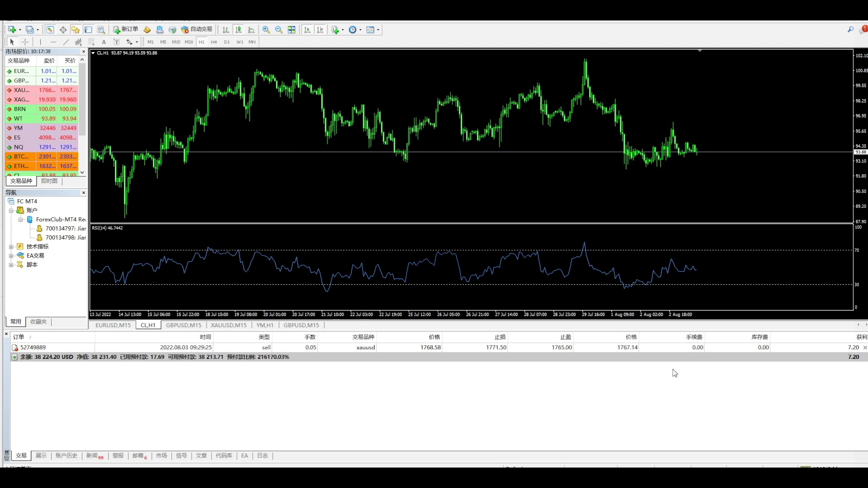Zoom out of the chart
Screen dimensions: 868x488
tap(279, 29)
